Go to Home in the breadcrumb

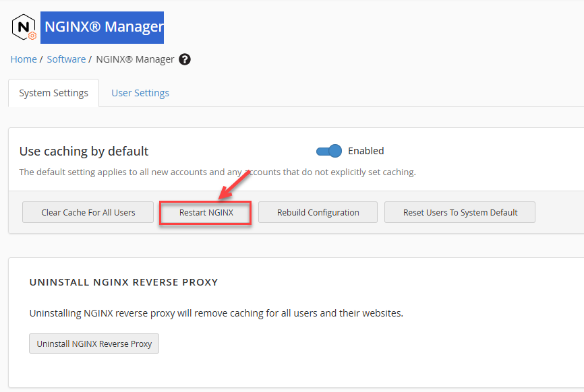click(24, 59)
